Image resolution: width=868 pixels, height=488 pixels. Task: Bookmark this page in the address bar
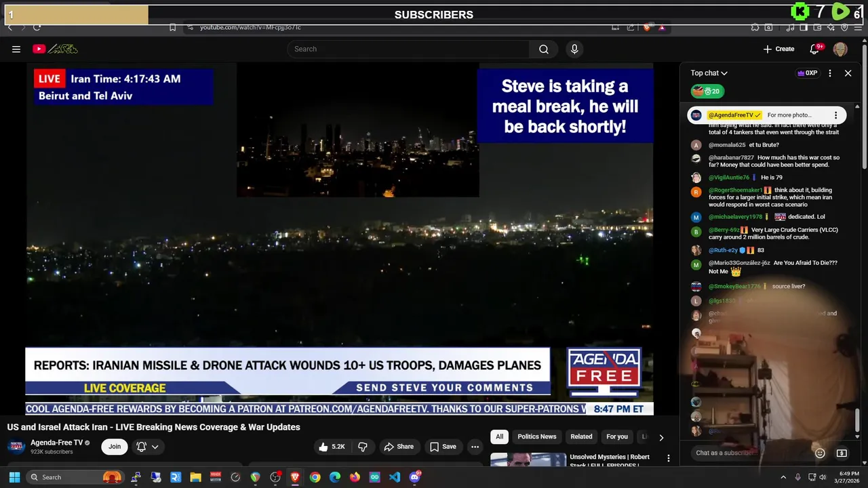tap(172, 27)
